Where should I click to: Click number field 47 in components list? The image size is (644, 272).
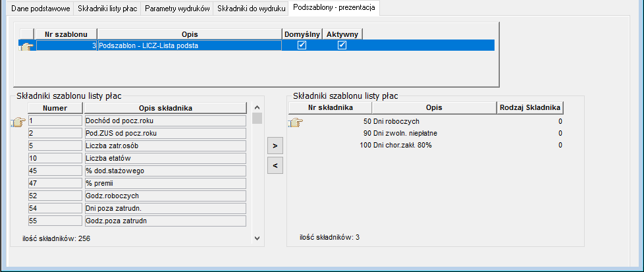tap(55, 183)
